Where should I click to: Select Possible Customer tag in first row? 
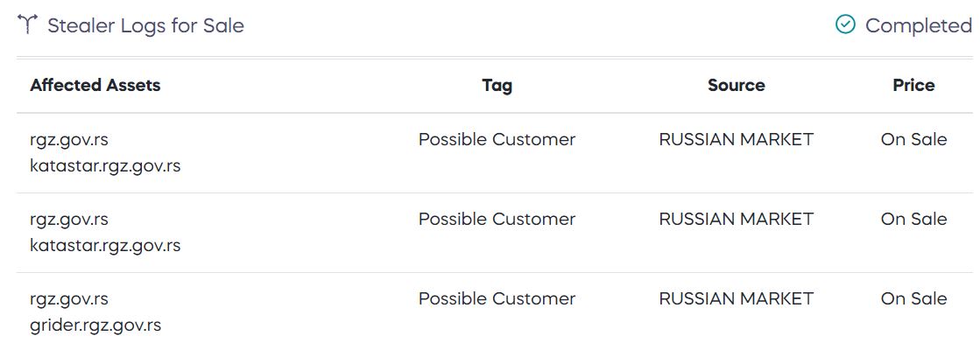pos(497,139)
